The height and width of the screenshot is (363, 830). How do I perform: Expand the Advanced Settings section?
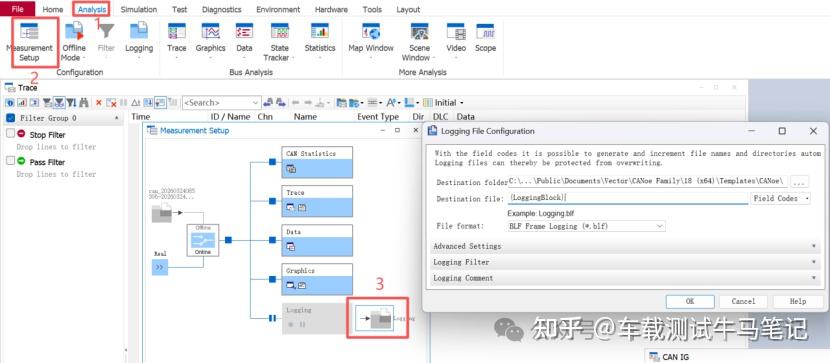626,246
